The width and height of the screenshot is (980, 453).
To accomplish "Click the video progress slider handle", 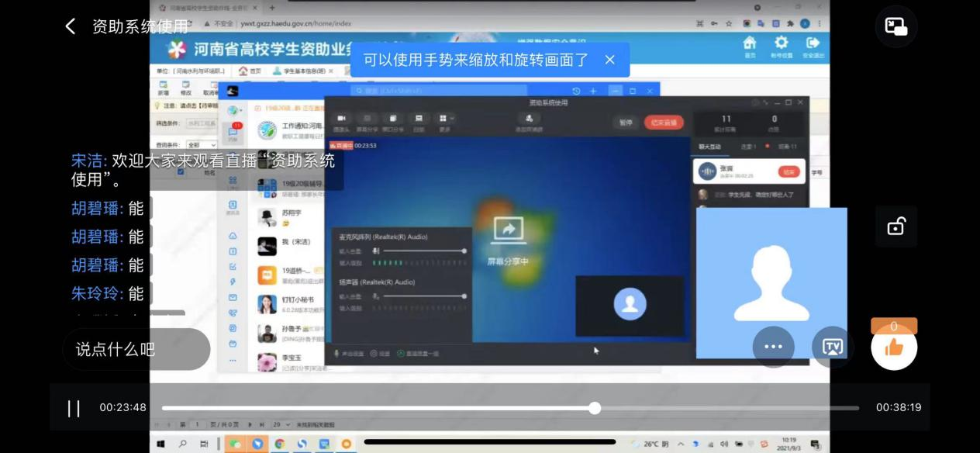I will [x=595, y=408].
